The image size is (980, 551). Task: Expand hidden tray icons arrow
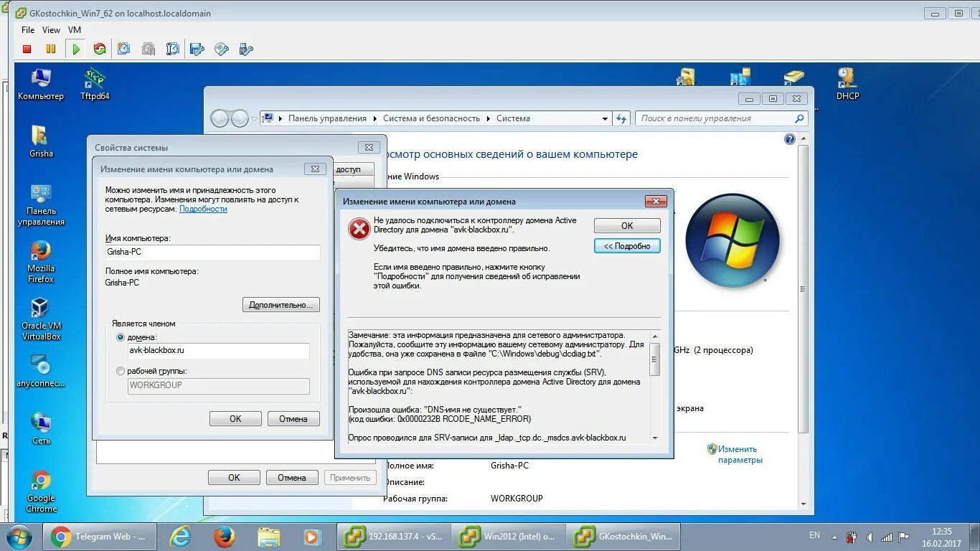834,537
